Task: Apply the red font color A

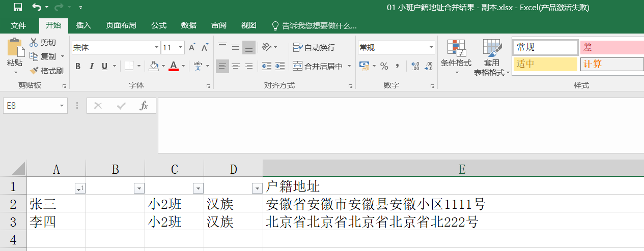Action: pos(174,66)
